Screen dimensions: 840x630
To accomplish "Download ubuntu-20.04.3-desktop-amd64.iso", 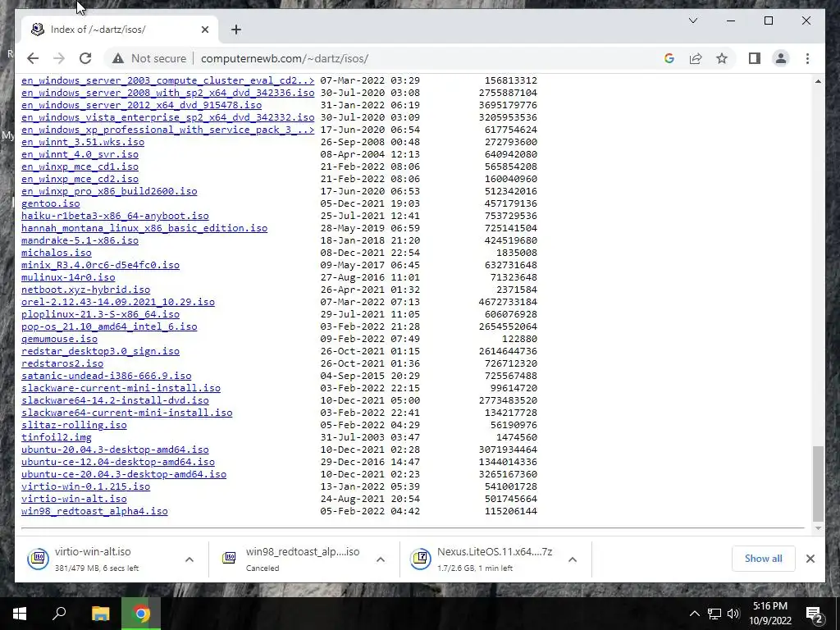I will [115, 450].
